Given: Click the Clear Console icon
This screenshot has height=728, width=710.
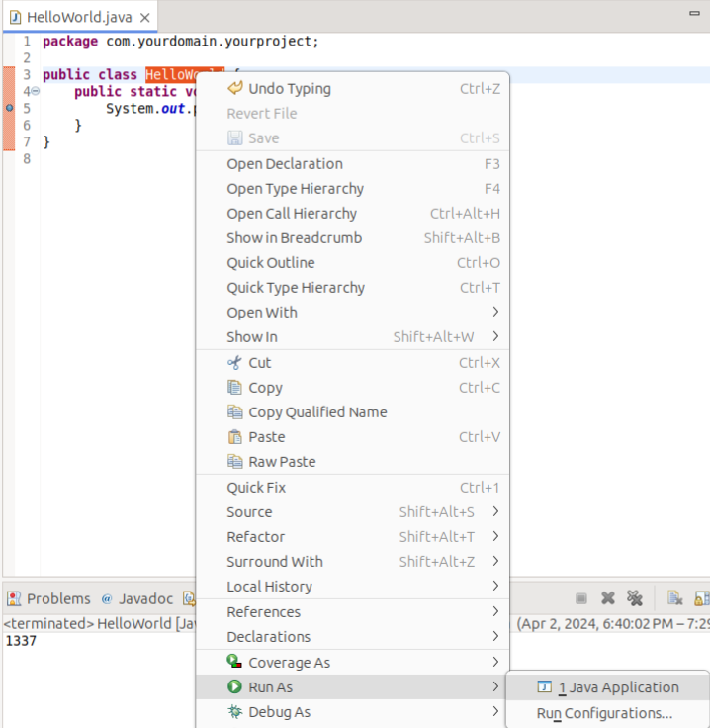Looking at the screenshot, I should point(674,598).
